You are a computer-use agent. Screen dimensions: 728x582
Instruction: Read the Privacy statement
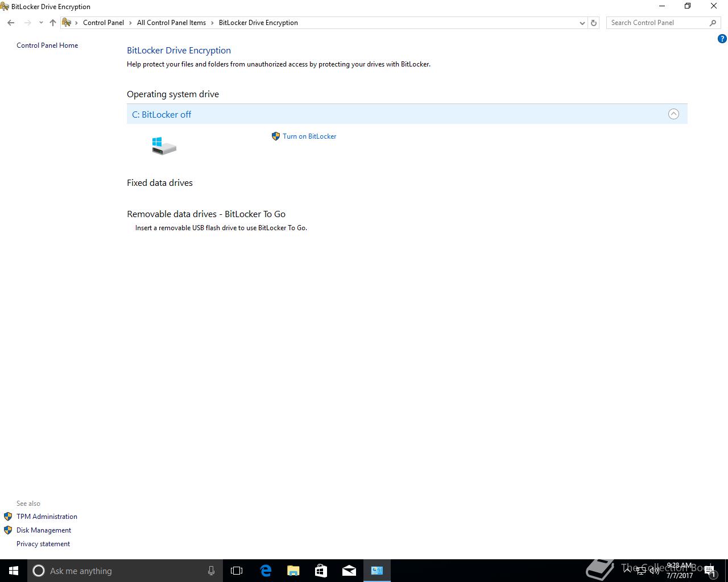click(x=43, y=544)
